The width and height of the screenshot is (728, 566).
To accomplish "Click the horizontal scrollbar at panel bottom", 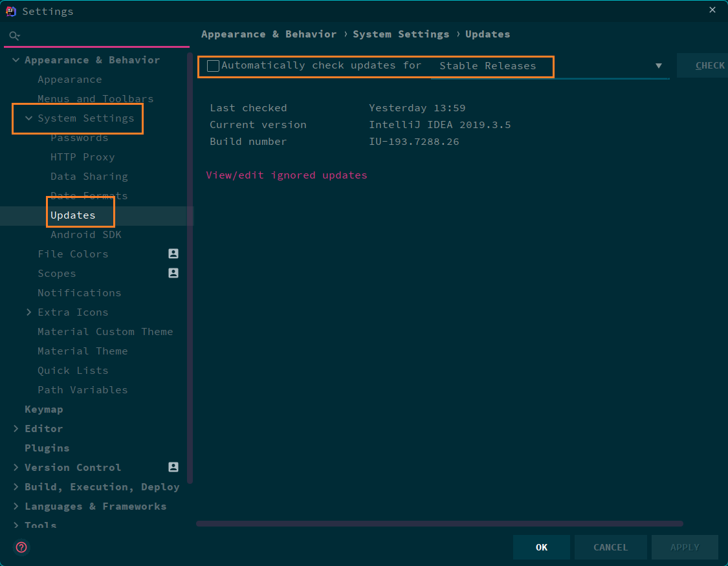I will 439,524.
